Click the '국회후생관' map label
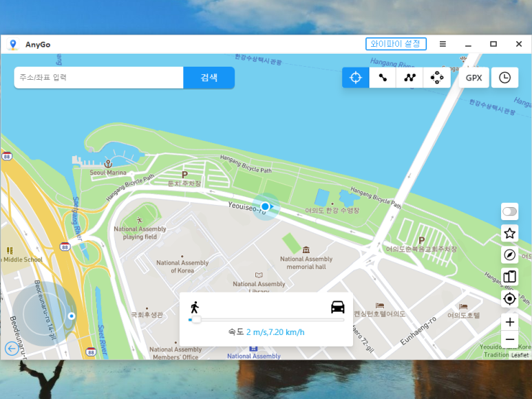532x399 pixels. 147,314
